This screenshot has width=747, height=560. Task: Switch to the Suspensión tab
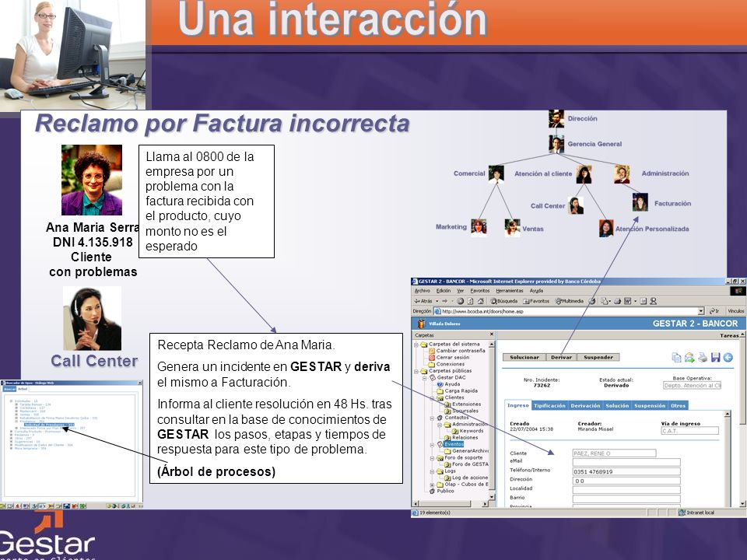tap(649, 405)
